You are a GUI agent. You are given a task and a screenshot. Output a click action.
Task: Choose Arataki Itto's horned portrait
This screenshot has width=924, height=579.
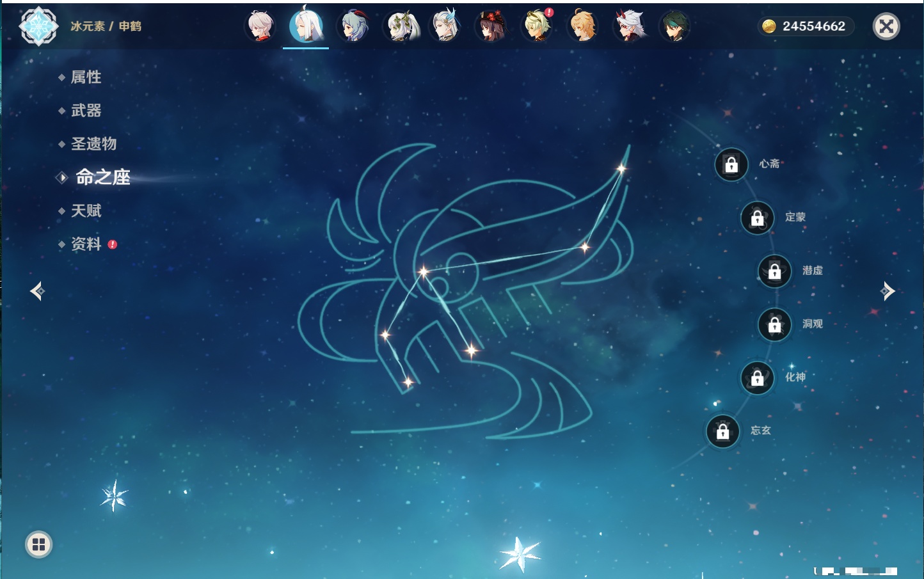pos(630,26)
